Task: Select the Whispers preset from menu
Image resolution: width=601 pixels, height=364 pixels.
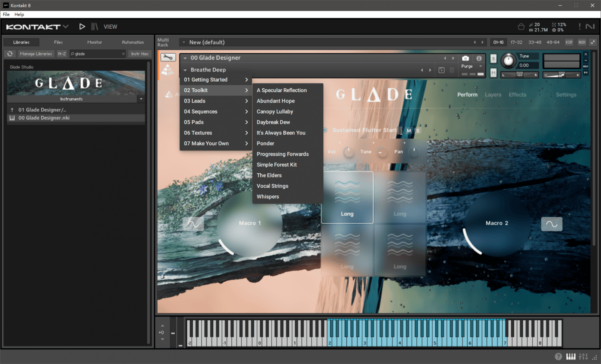Action: coord(268,197)
